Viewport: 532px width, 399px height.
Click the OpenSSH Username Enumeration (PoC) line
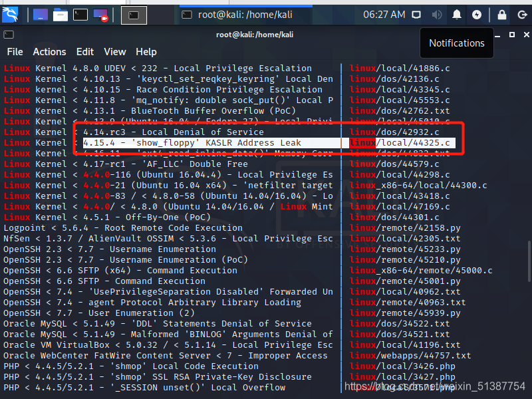[x=126, y=260]
